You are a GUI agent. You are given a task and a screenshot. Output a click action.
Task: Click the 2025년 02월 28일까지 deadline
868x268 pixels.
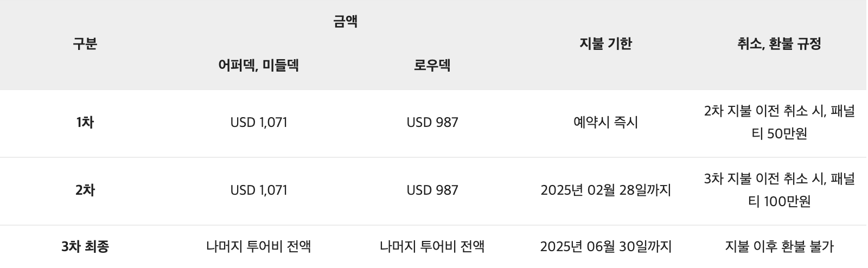[606, 190]
